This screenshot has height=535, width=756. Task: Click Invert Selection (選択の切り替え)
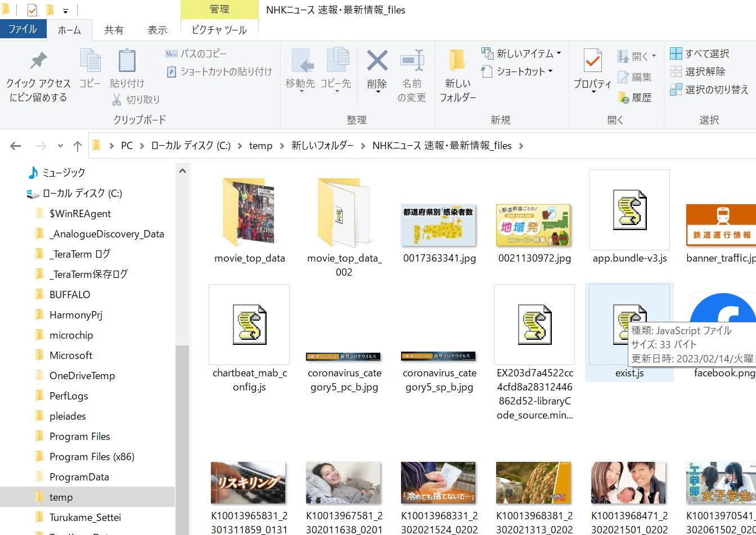[x=709, y=89]
